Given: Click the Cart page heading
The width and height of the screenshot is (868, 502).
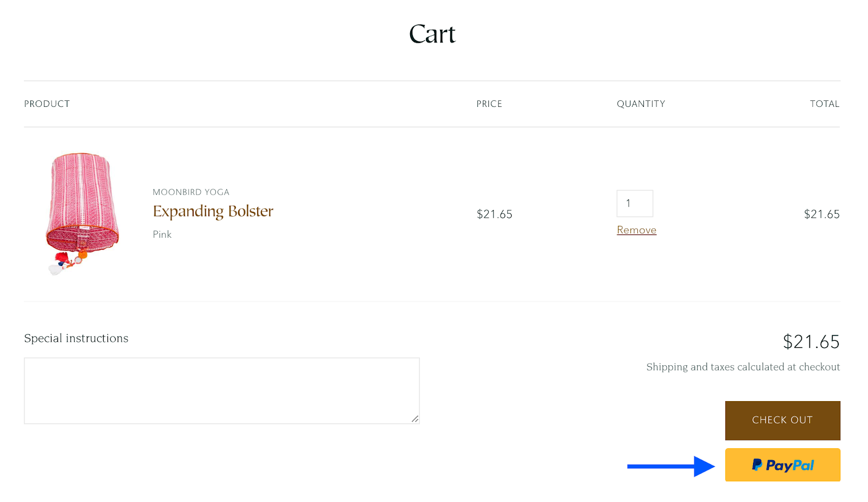Looking at the screenshot, I should coord(432,34).
